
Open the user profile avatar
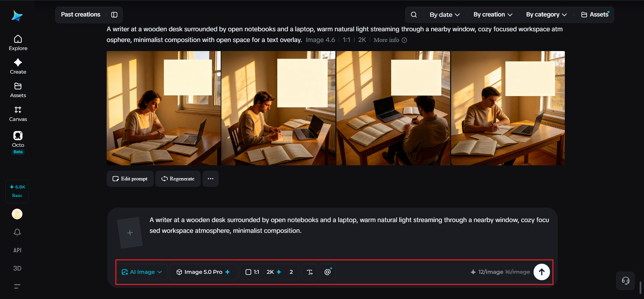(17, 214)
